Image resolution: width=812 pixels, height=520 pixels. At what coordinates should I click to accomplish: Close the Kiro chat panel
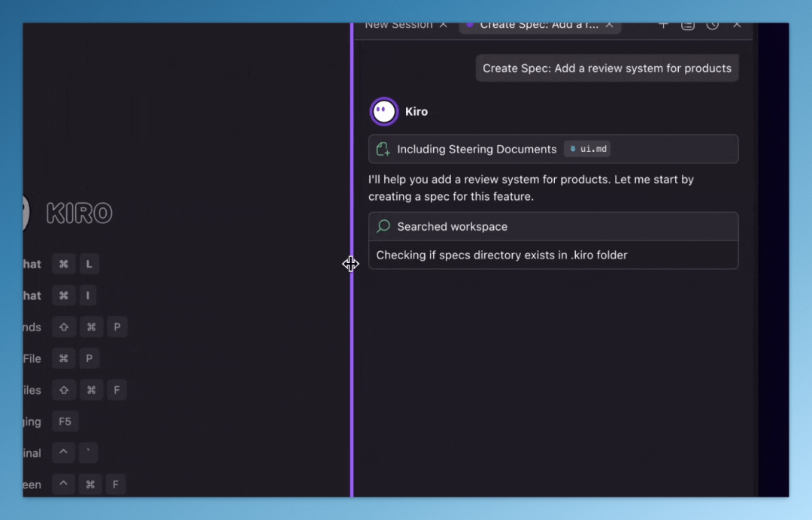click(737, 26)
